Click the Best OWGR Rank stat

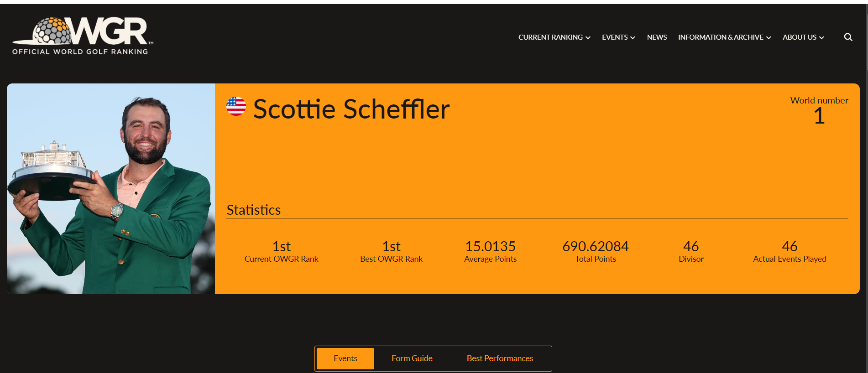[391, 252]
